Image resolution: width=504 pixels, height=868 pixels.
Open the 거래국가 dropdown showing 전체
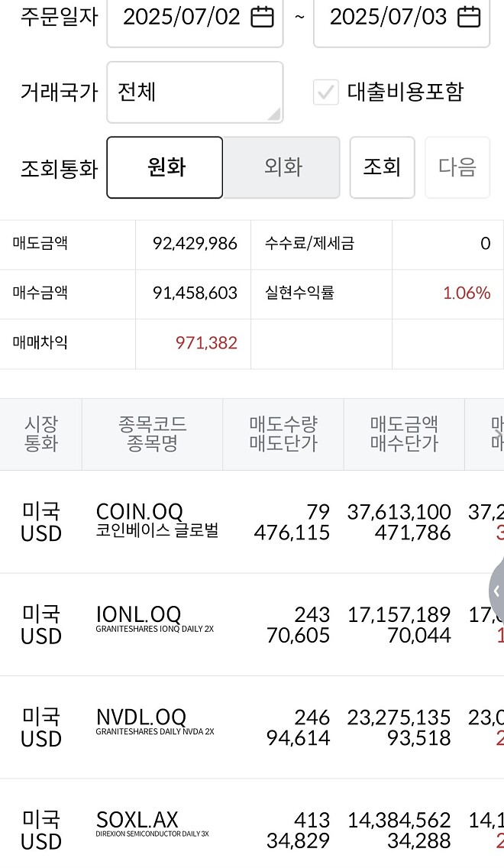tap(195, 92)
